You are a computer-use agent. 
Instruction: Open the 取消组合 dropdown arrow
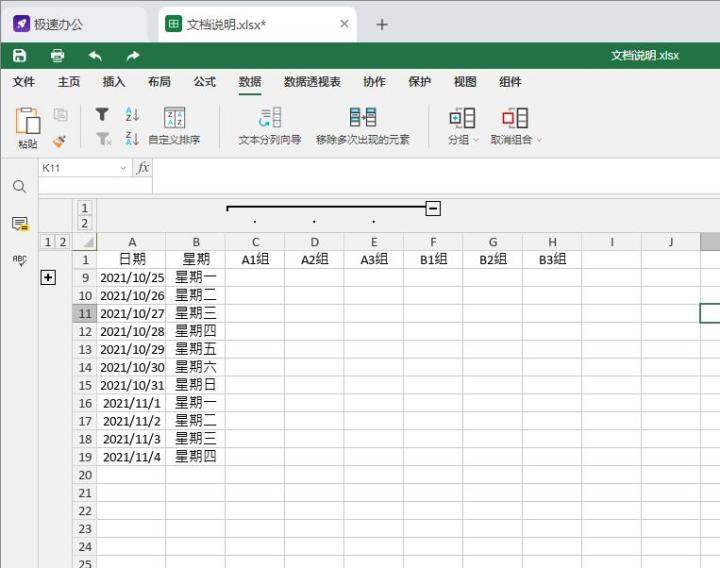pyautogui.click(x=539, y=140)
